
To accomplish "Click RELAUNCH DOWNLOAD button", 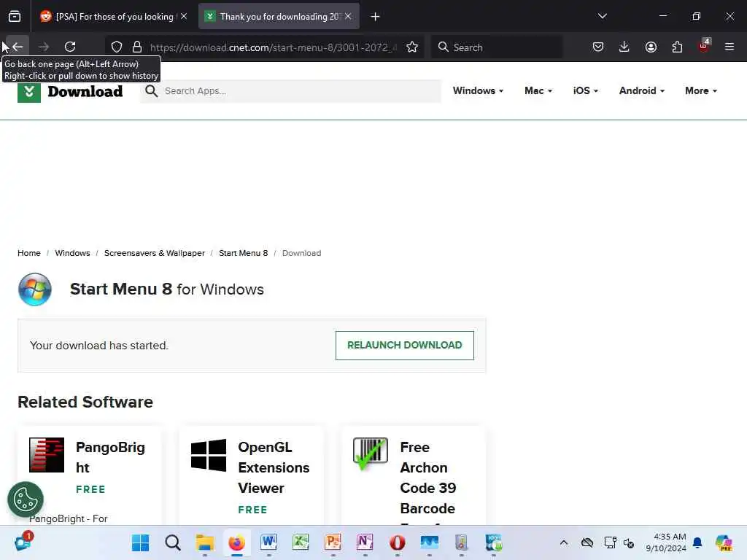I will click(404, 345).
